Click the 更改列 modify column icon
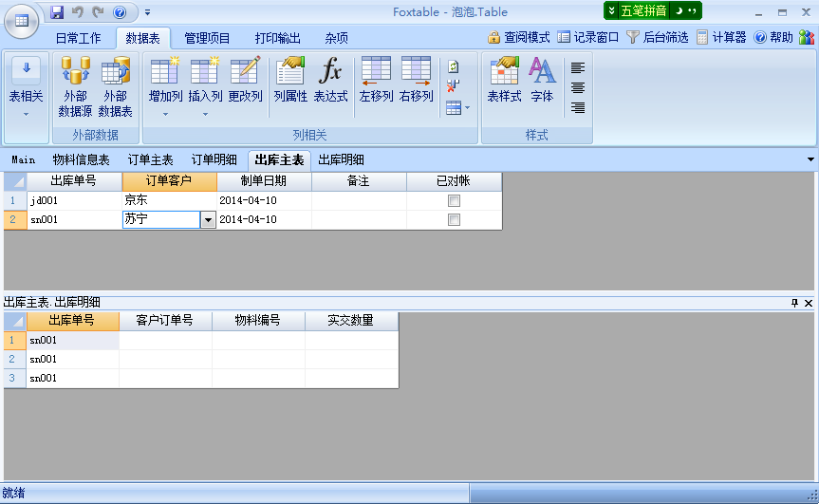 point(245,71)
